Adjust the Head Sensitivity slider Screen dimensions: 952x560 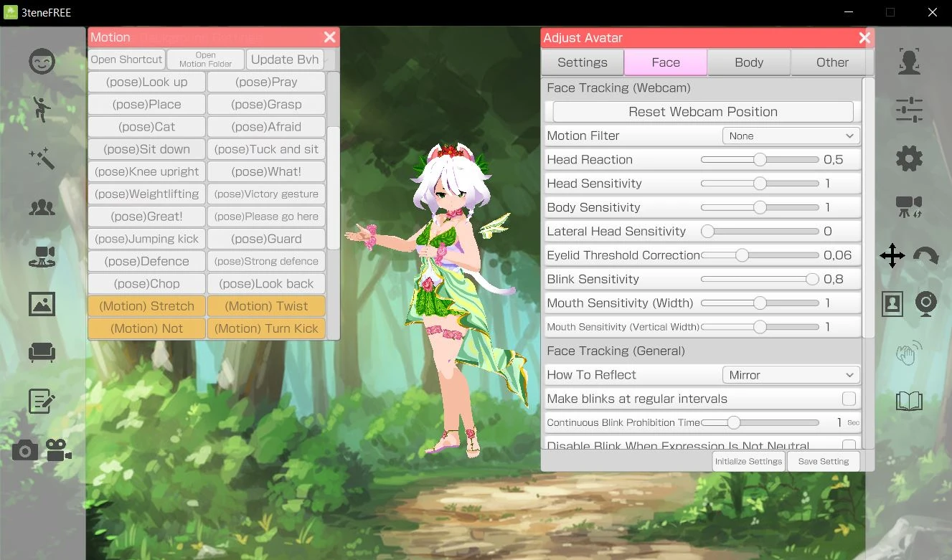tap(760, 184)
